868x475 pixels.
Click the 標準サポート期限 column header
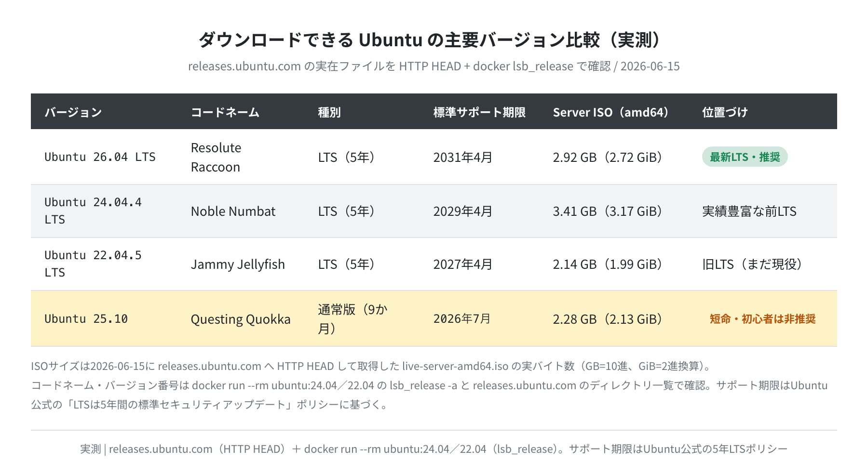click(479, 112)
